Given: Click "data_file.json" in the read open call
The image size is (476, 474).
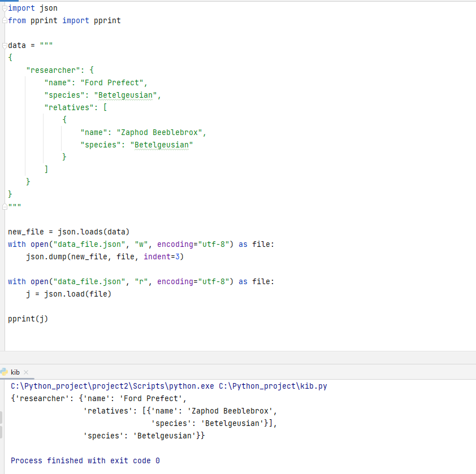Looking at the screenshot, I should (89, 281).
